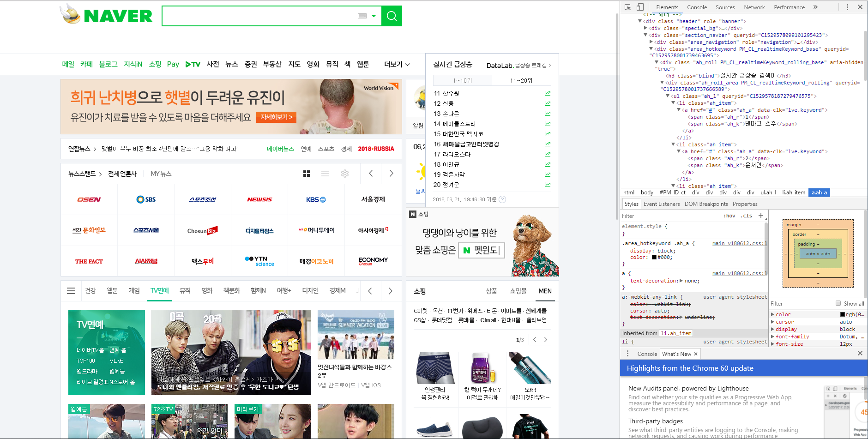This screenshot has width=868, height=439.
Task: Expand the area_navigation div node
Action: tap(651, 42)
